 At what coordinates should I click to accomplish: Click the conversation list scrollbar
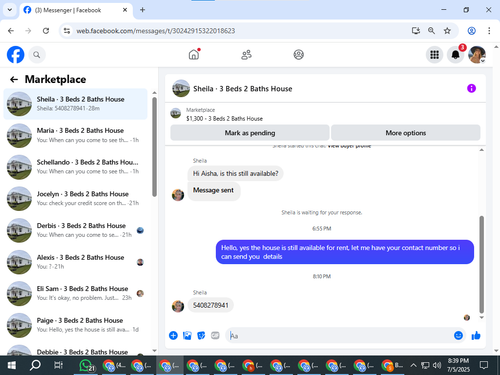click(x=154, y=147)
